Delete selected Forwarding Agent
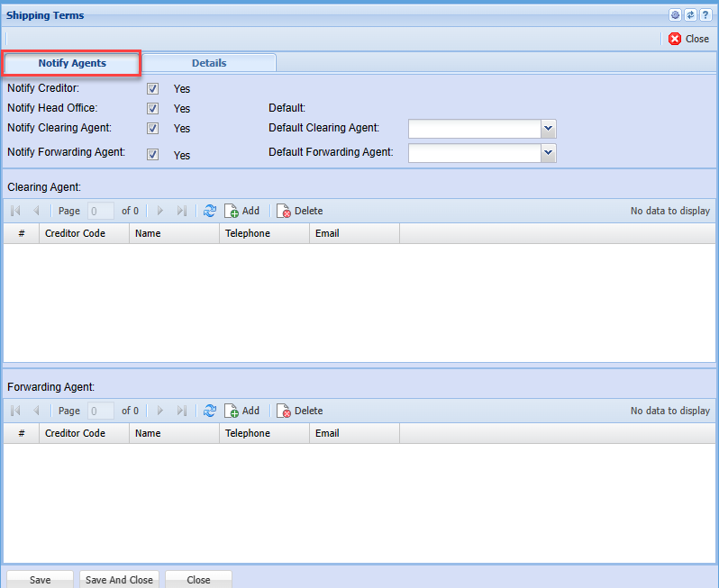The height and width of the screenshot is (588, 719). click(299, 411)
